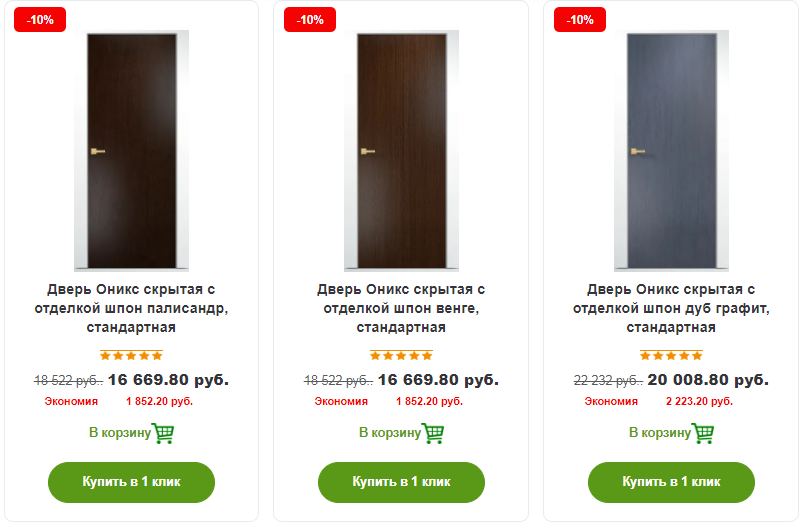Open the palisander door product image
803x525 pixels.
coord(131,150)
